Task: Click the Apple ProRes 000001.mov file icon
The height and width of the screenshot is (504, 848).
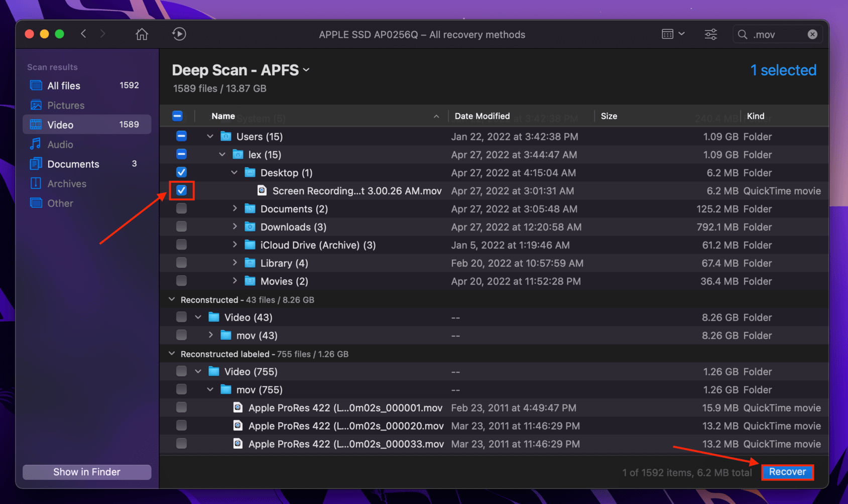Action: pos(238,407)
